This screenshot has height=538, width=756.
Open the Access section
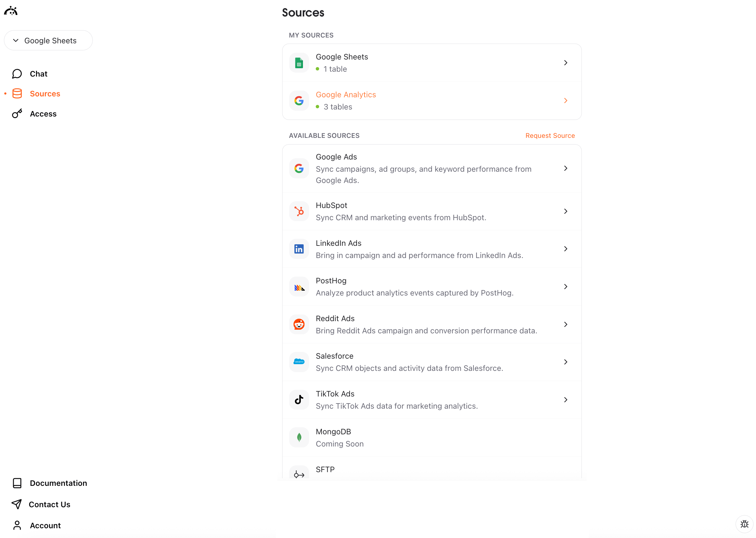[43, 114]
